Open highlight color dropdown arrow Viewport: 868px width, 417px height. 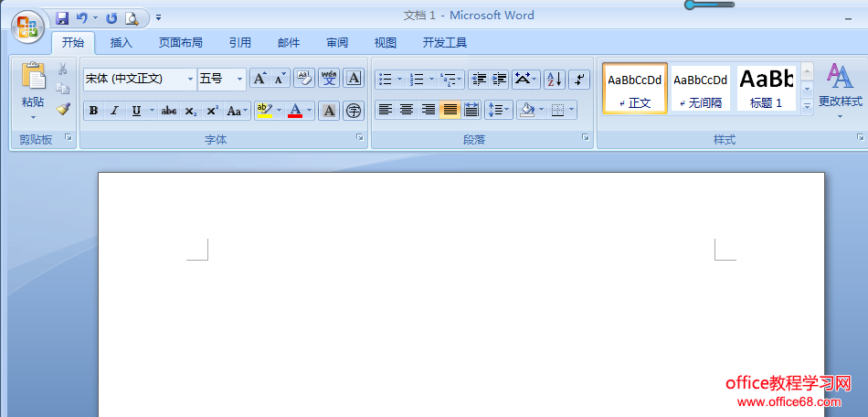coord(279,111)
